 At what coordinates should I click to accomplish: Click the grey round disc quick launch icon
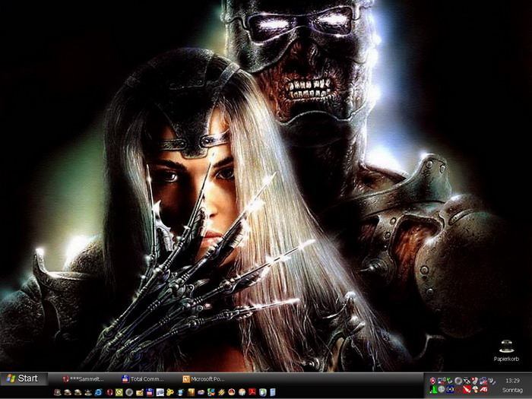pos(129,393)
